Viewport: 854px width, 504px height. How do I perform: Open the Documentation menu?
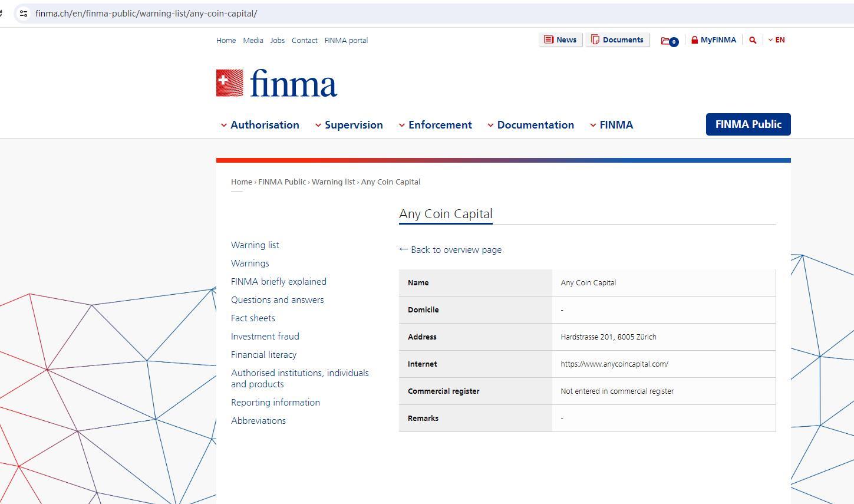(x=530, y=125)
